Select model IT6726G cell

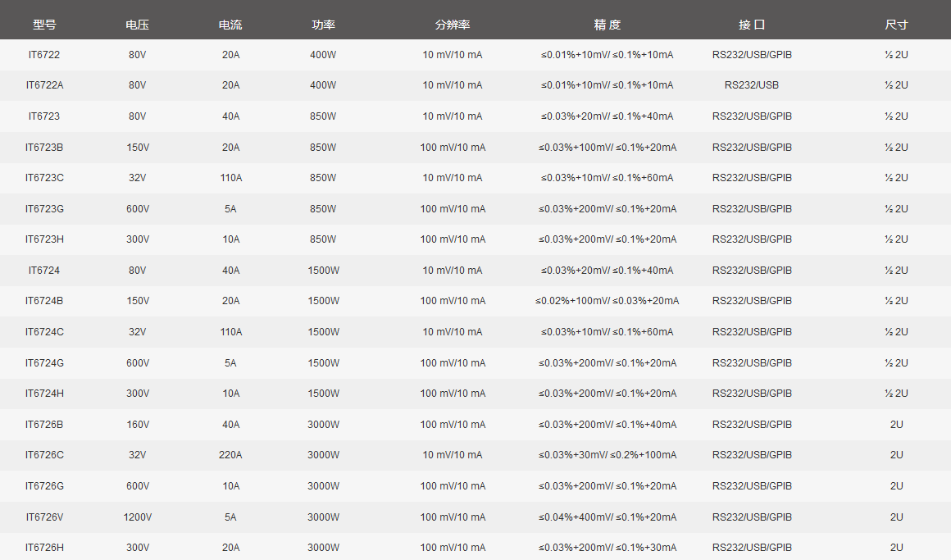44,486
